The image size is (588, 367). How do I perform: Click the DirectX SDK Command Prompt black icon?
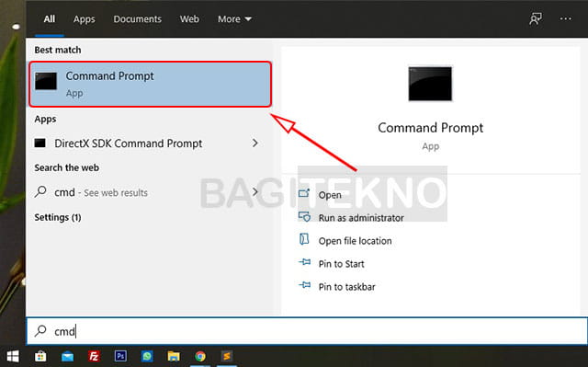point(40,143)
